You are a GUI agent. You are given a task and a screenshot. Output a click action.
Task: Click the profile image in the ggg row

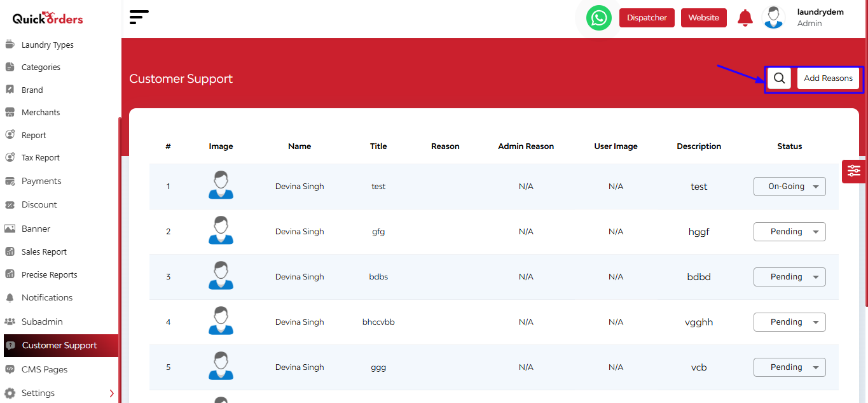(221, 366)
